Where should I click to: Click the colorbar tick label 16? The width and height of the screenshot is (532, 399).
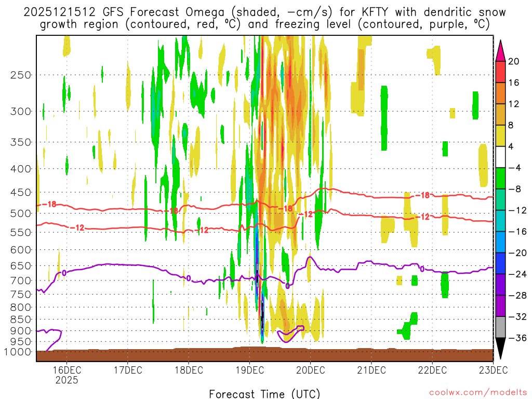pos(514,83)
